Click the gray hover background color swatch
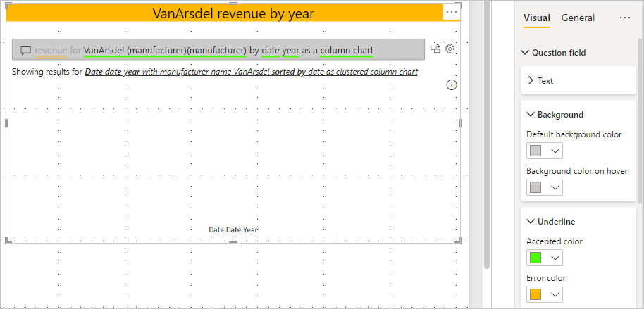 click(x=535, y=187)
